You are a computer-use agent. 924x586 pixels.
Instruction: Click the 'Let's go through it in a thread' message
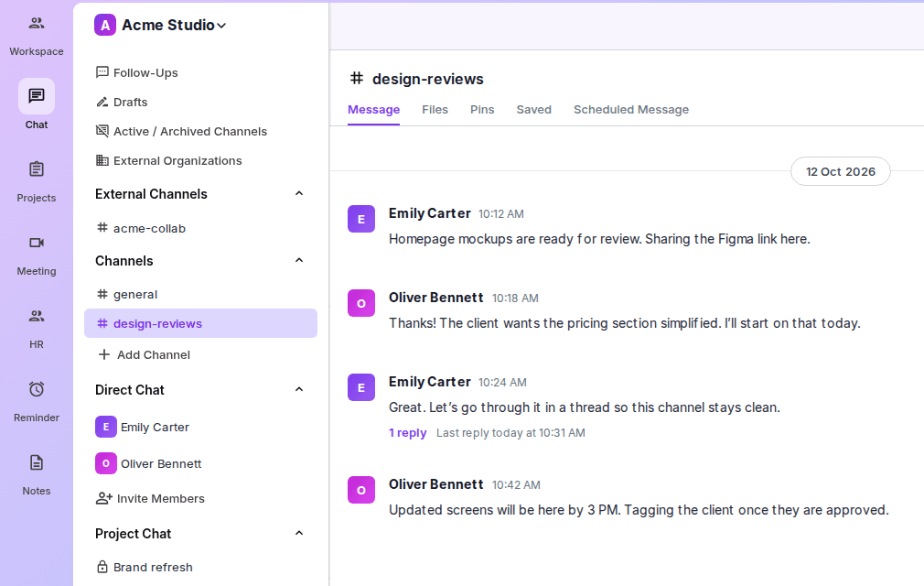585,407
